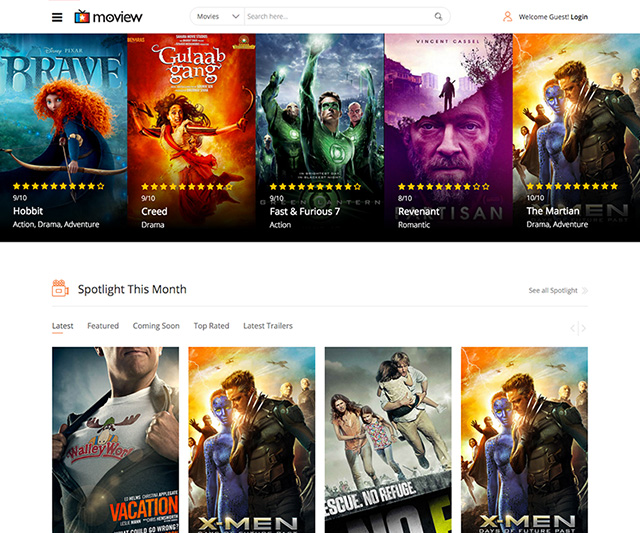Image resolution: width=640 pixels, height=533 pixels.
Task: Click the 8/10 rating text
Action: (405, 198)
